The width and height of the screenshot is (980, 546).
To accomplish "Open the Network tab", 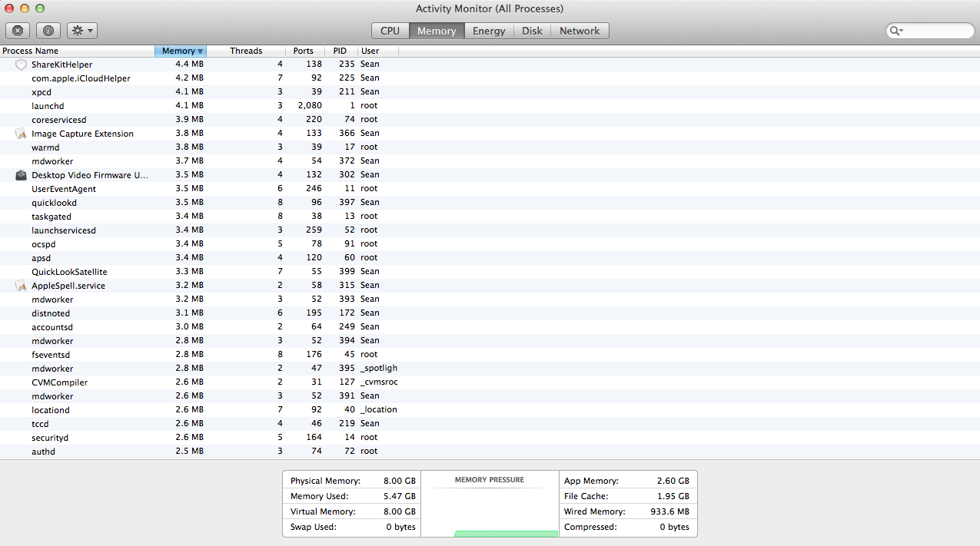I will [580, 31].
